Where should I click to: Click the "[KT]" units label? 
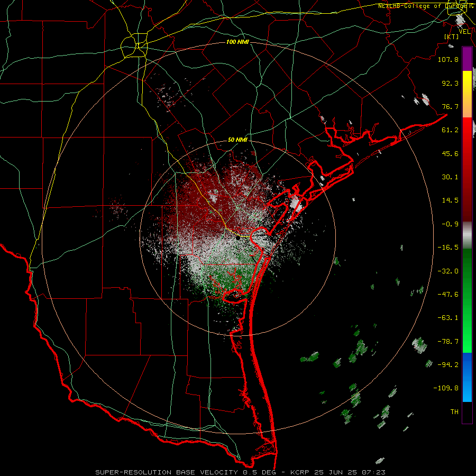pyautogui.click(x=452, y=36)
